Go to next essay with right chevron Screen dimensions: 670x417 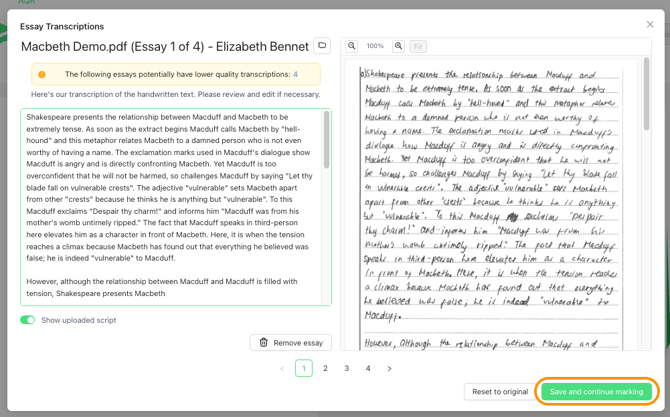point(389,368)
